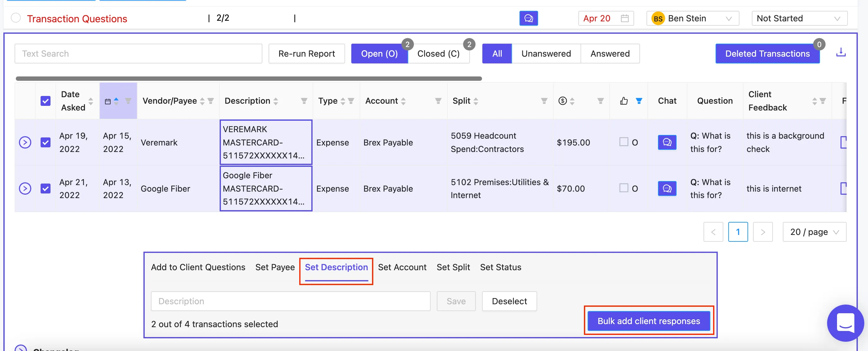Click the blue thumbs-up column filter
This screenshot has height=351, width=868.
coord(638,101)
